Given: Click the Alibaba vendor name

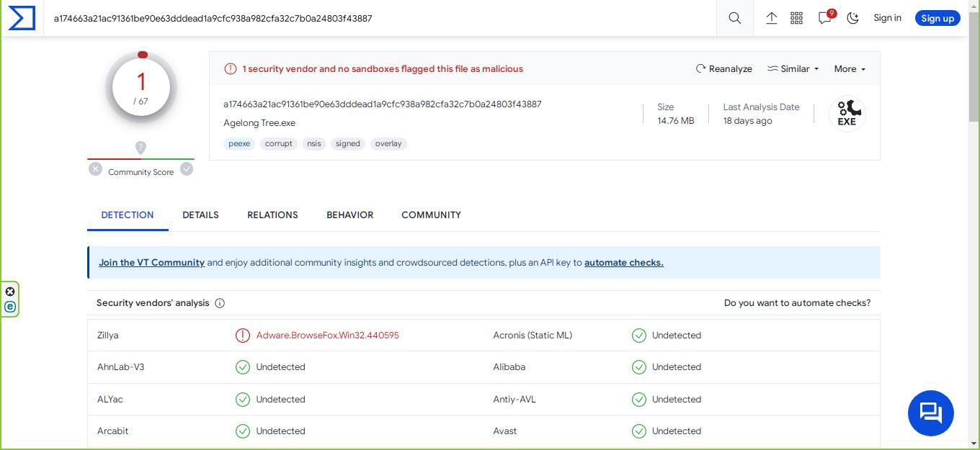Looking at the screenshot, I should tap(509, 367).
